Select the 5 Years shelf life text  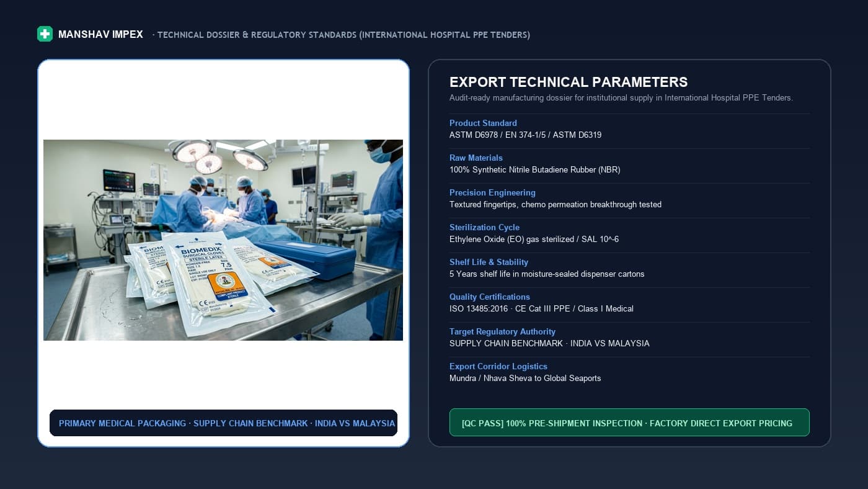(547, 274)
